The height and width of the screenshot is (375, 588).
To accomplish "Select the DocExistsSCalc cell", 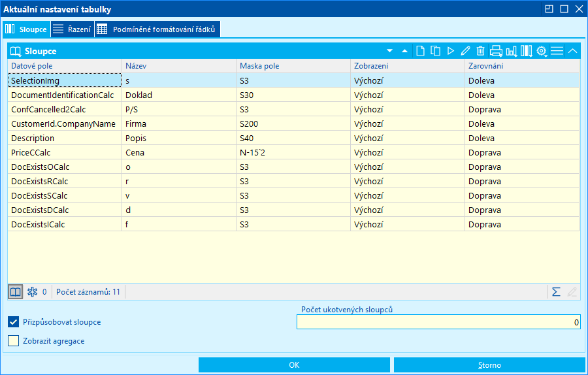I will coord(65,196).
